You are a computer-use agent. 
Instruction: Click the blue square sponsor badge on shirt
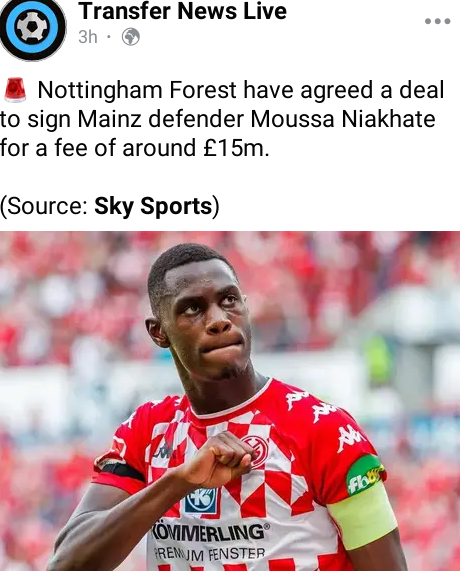pyautogui.click(x=201, y=500)
